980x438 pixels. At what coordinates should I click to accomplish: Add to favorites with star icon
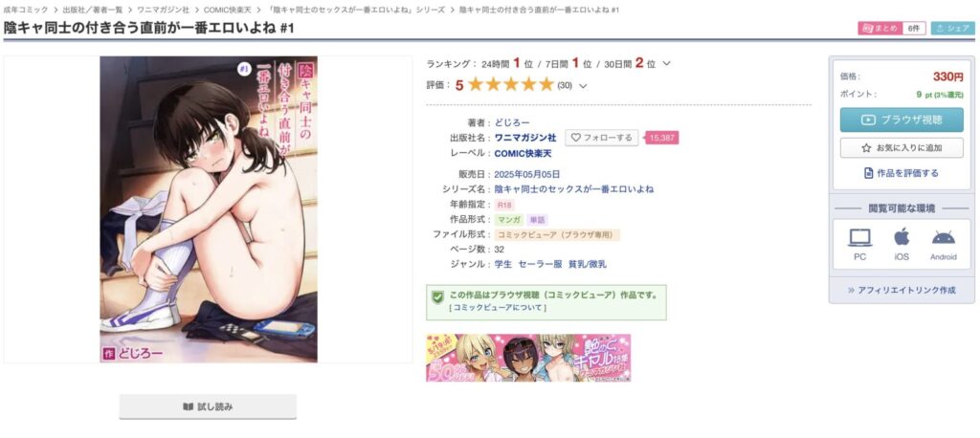(x=902, y=148)
